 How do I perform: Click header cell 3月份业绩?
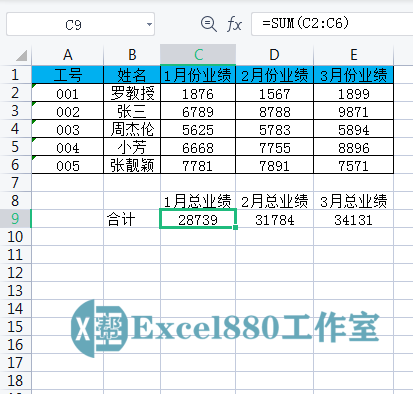(354, 75)
